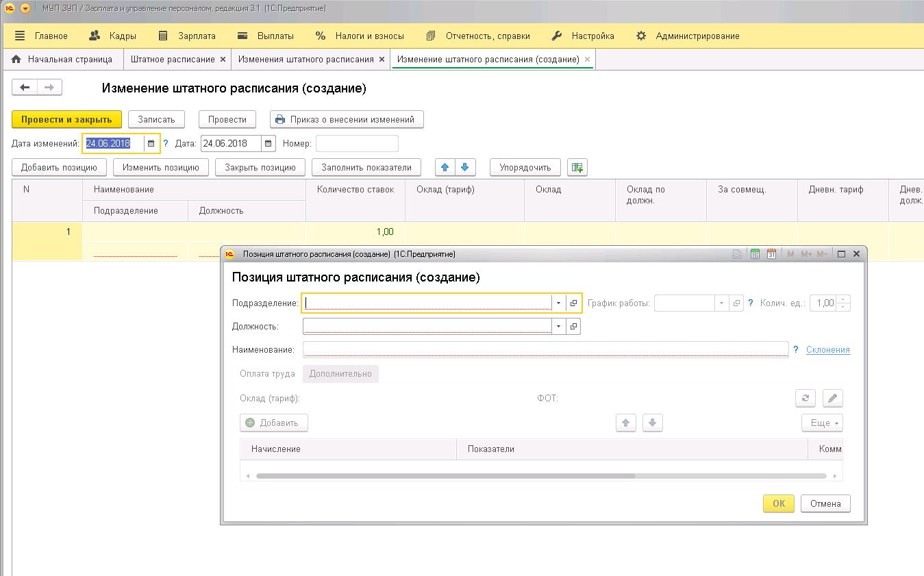Click the Провести button

tap(227, 119)
